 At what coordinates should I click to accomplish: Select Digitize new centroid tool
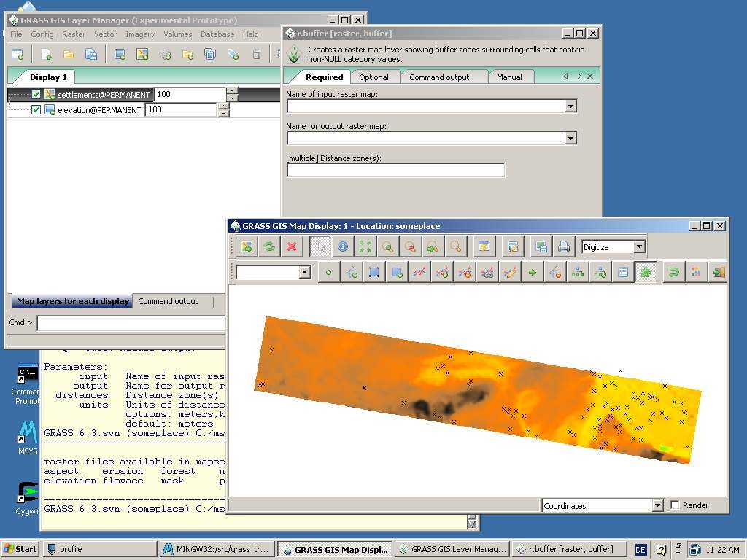coord(397,273)
